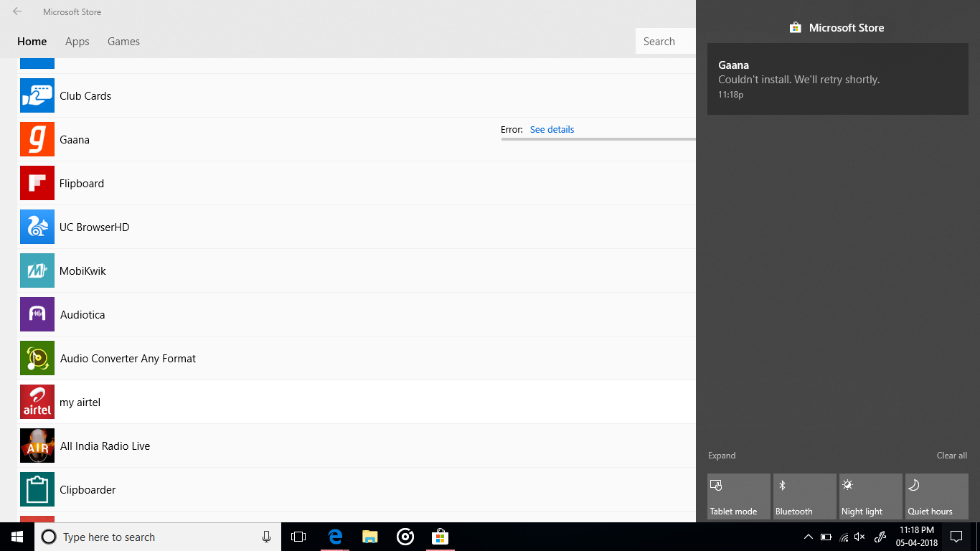Click the orange Gaana app icon

point(37,139)
